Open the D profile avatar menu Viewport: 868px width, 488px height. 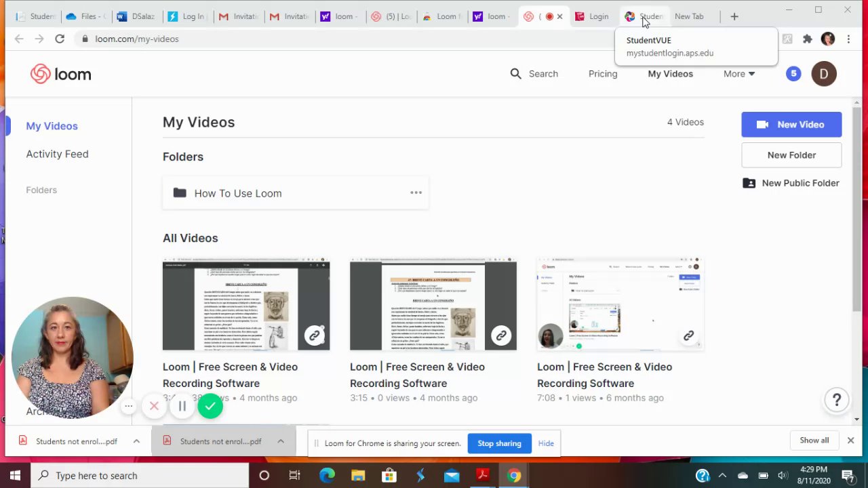[x=824, y=73]
